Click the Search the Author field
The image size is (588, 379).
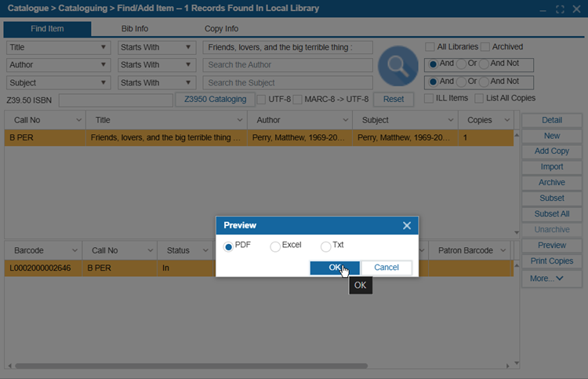(288, 65)
